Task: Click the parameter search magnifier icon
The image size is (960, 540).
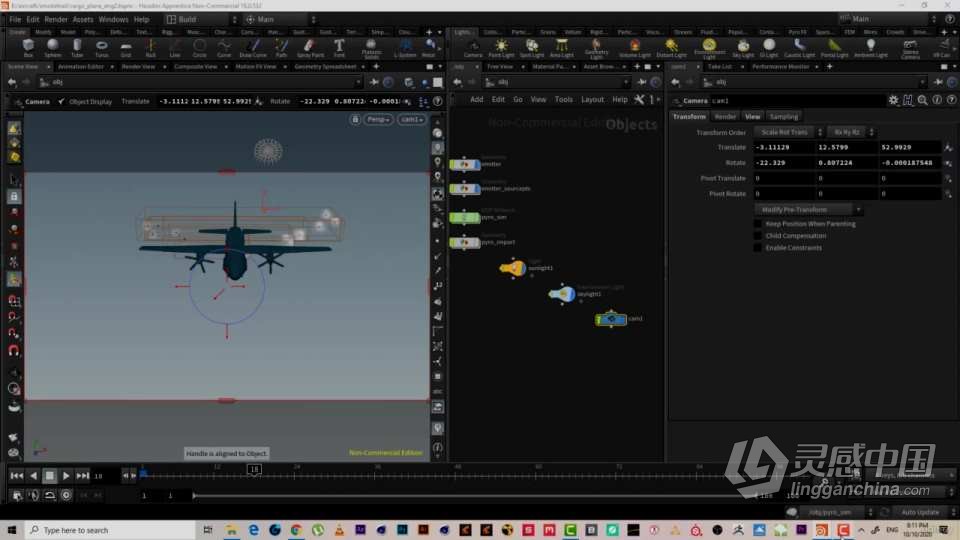Action: [923, 100]
